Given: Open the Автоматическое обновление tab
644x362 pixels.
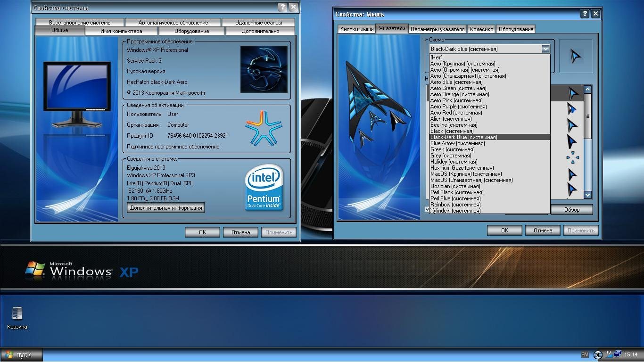Looking at the screenshot, I should pyautogui.click(x=173, y=22).
